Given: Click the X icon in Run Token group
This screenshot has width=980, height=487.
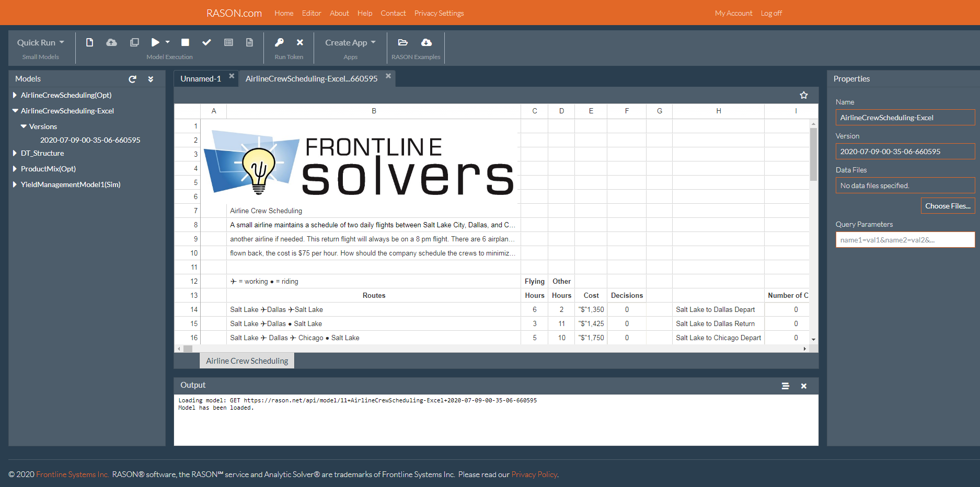Looking at the screenshot, I should [x=300, y=42].
